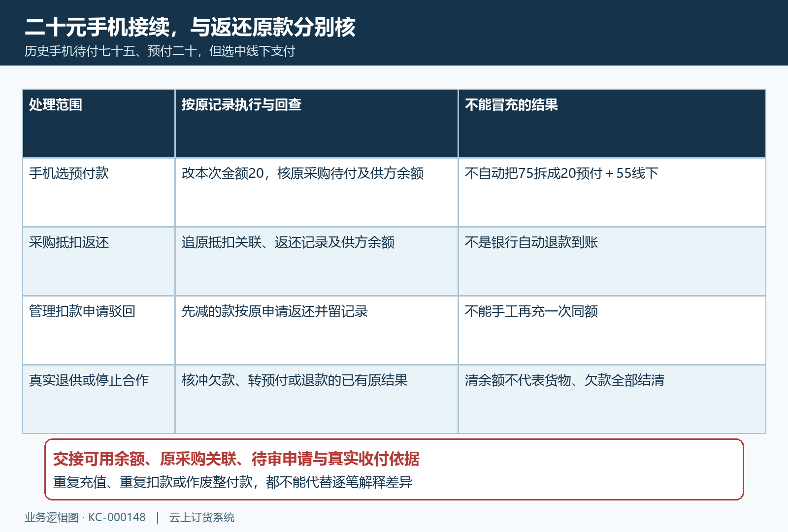
Task: Select the column header 按原记录执行与回查
Action: pyautogui.click(x=317, y=123)
